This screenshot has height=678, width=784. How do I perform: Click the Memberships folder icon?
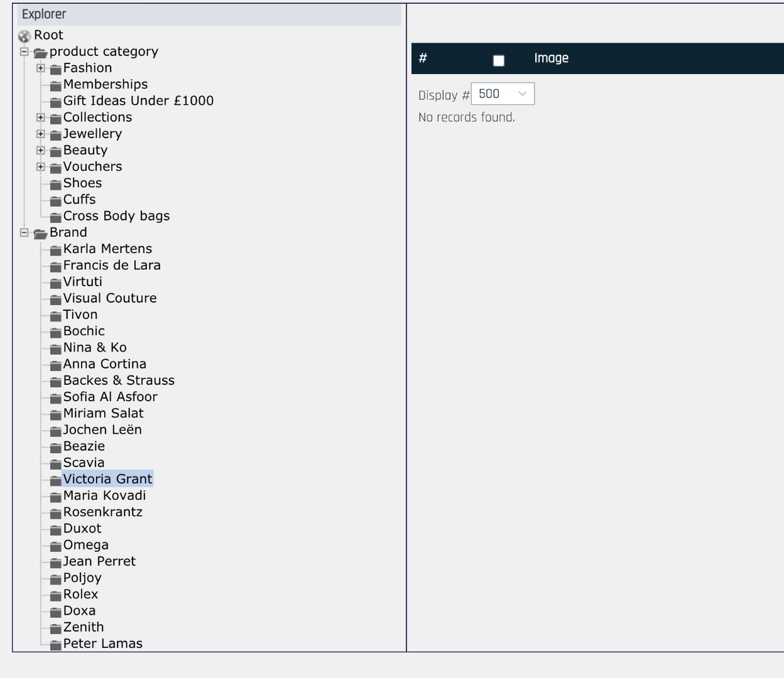coord(56,85)
